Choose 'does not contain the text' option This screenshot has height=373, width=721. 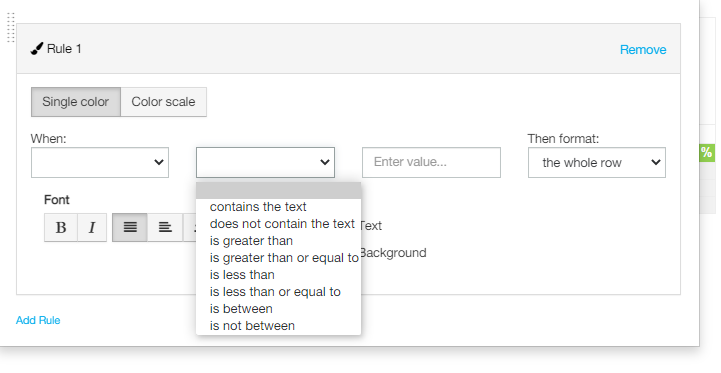coord(278,224)
